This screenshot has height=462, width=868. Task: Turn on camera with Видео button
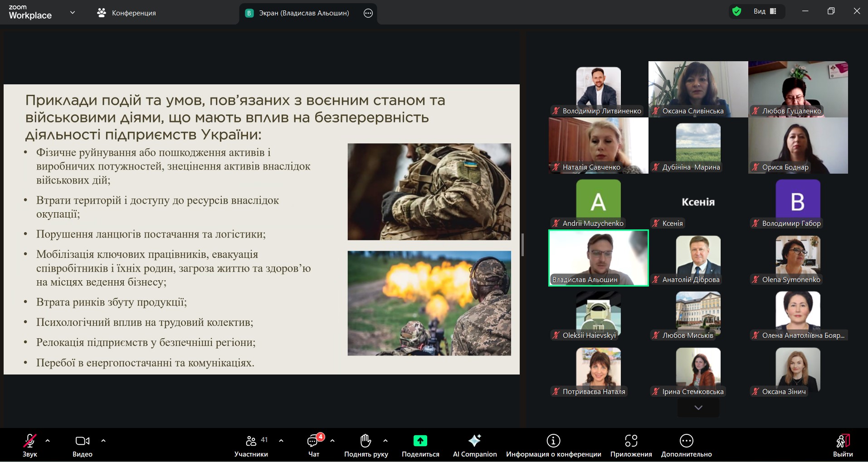point(82,445)
